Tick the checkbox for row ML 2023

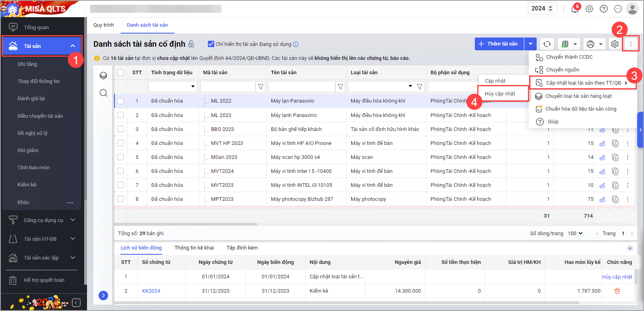[x=121, y=115]
